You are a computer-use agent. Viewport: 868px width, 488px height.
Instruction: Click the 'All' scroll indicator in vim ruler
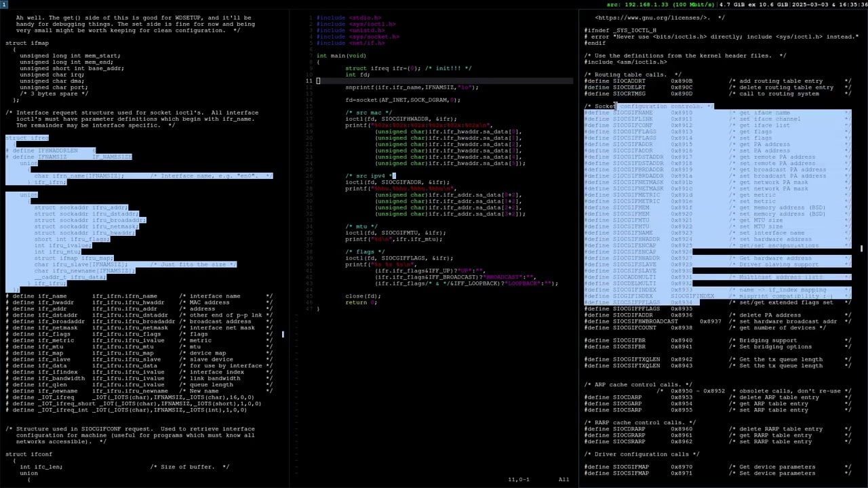[x=564, y=479]
